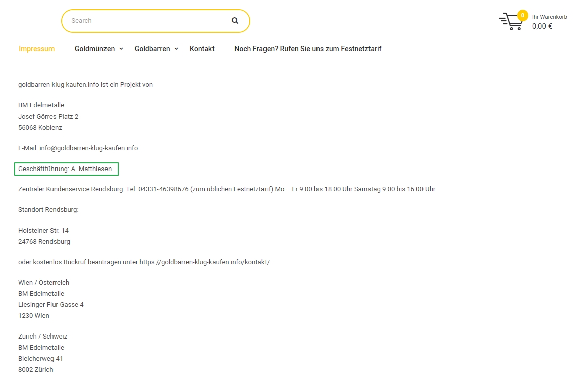Click '24768 Rendsburg' text

tap(44, 242)
